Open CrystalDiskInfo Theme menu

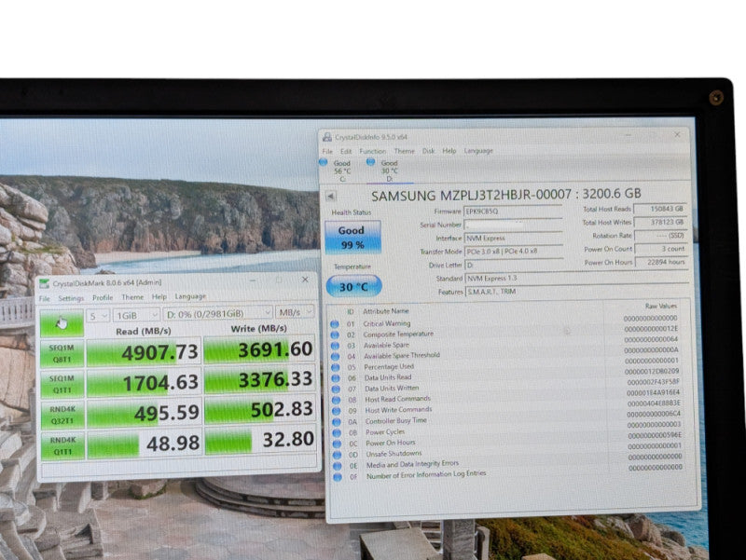point(404,151)
